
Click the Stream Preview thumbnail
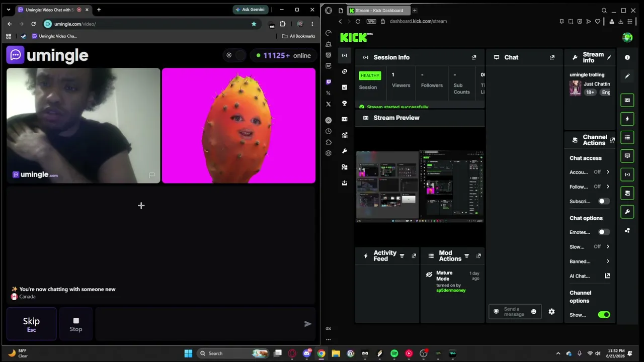420,186
